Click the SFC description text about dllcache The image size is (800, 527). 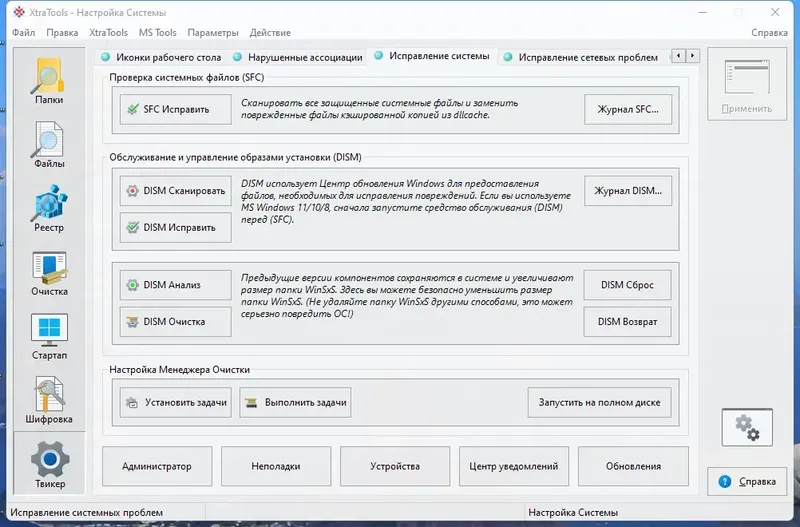coord(380,109)
